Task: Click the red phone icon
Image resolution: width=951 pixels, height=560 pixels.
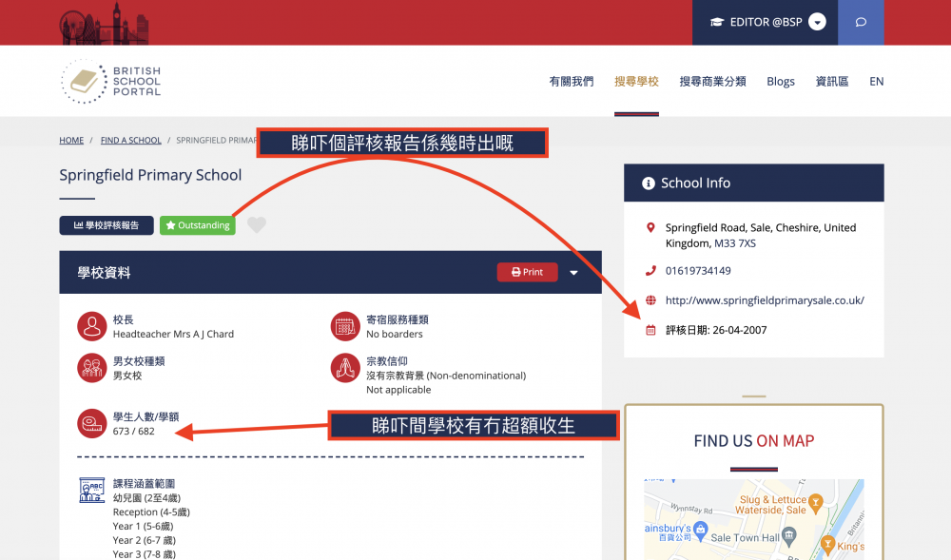Action: click(650, 271)
